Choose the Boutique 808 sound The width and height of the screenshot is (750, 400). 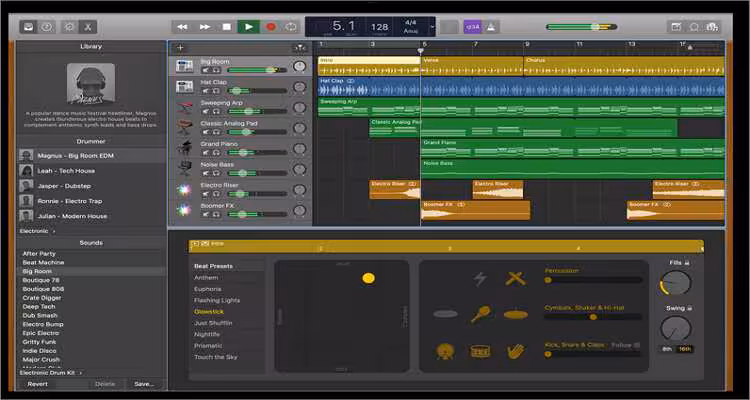[x=43, y=289]
